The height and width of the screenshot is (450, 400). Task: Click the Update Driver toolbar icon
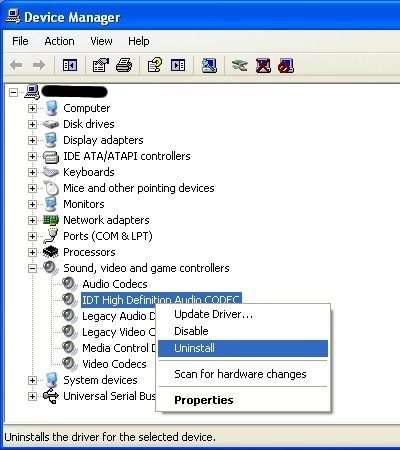click(x=240, y=65)
